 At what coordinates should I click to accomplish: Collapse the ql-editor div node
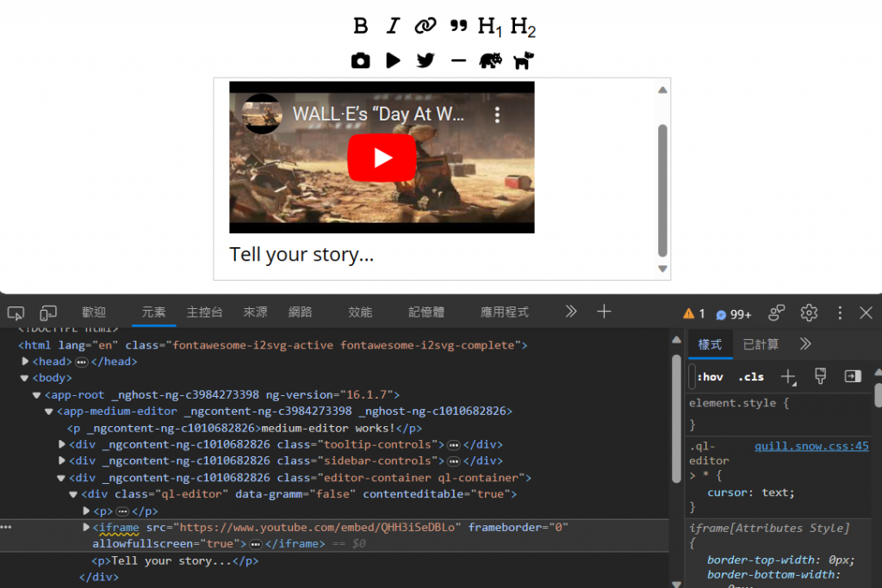[x=73, y=495]
